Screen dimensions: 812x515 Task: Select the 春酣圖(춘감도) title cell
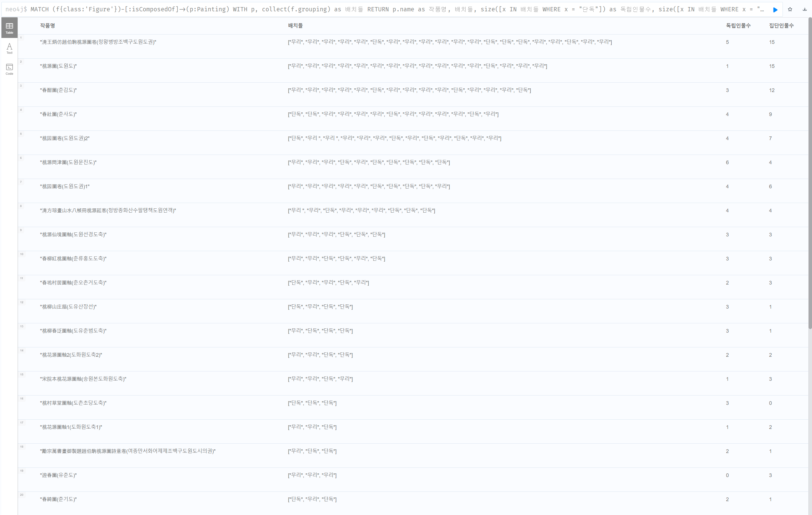(x=58, y=90)
